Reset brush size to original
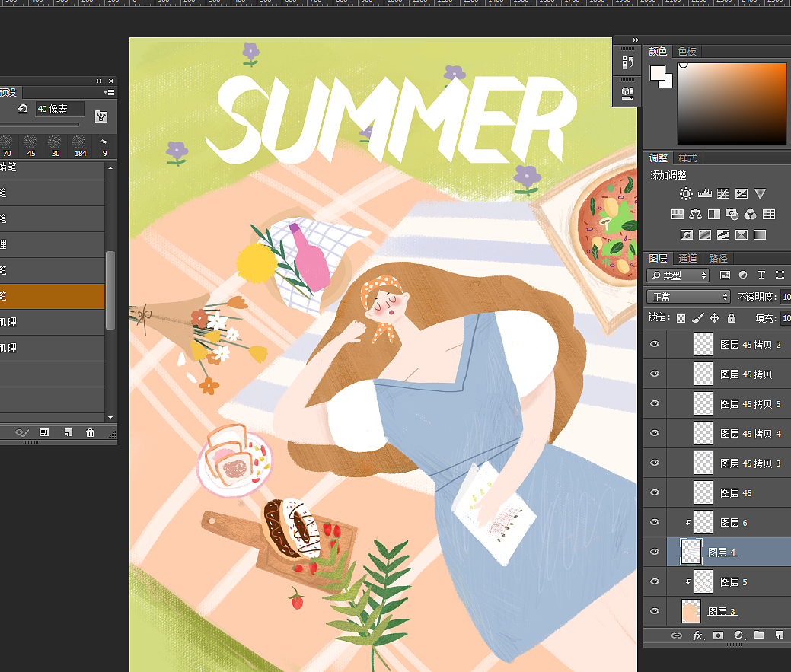This screenshot has width=791, height=672. click(23, 109)
